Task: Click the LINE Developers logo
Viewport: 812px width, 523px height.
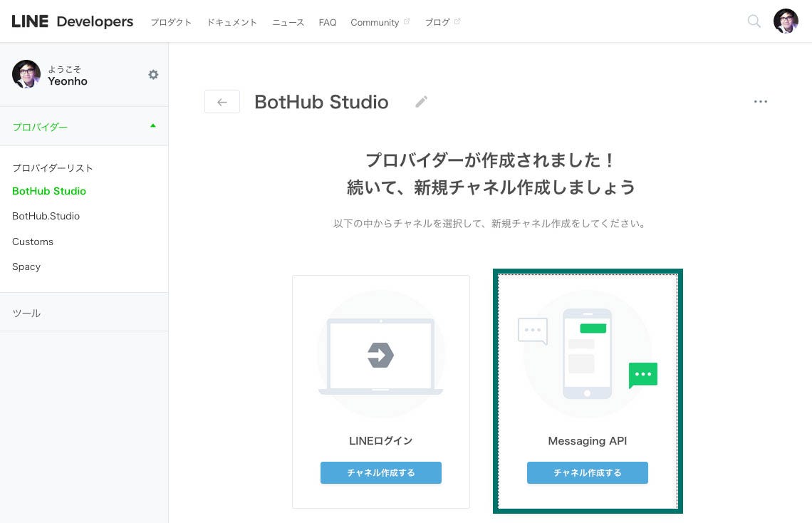Action: (73, 21)
